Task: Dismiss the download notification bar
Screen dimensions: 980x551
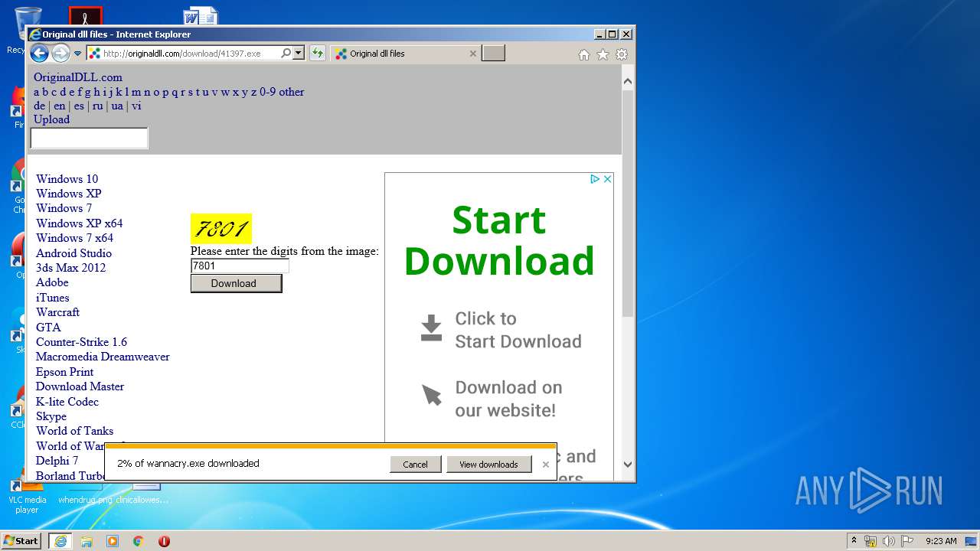Action: coord(546,465)
